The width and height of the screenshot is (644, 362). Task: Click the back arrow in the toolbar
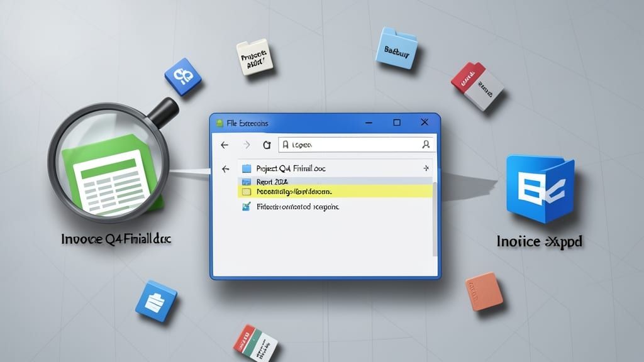point(225,145)
